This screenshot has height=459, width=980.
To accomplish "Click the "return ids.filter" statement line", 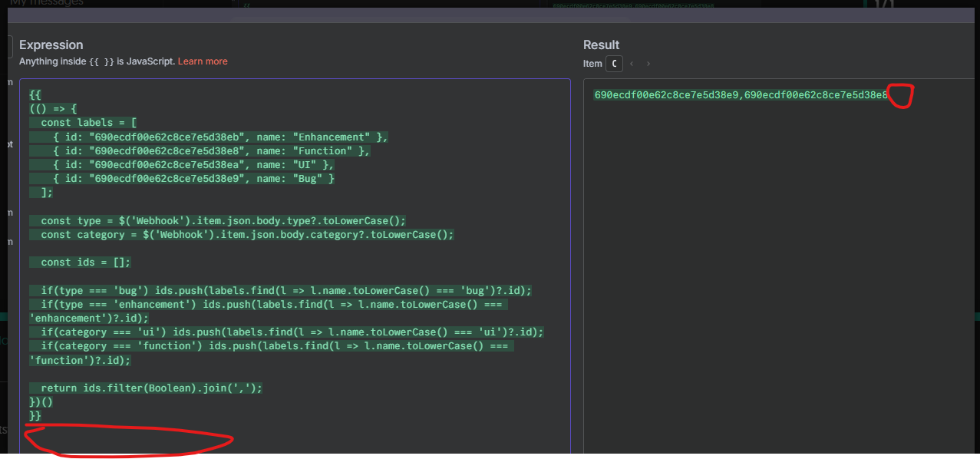I will pyautogui.click(x=152, y=388).
